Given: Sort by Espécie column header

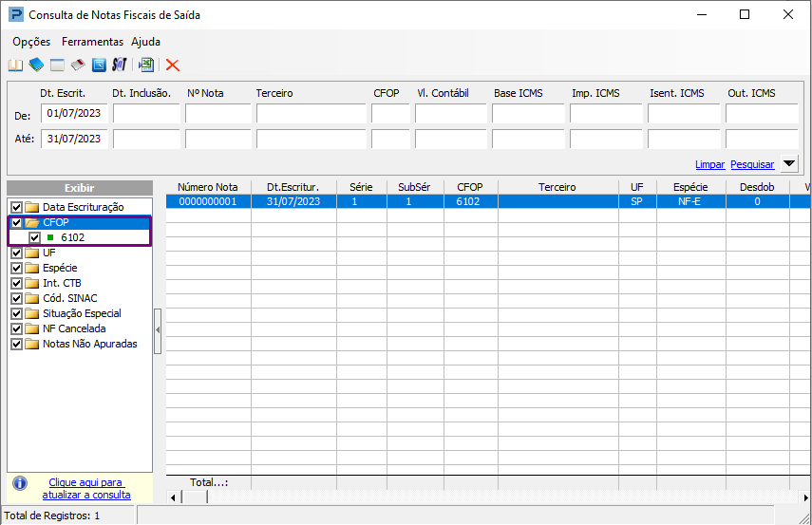Looking at the screenshot, I should (690, 187).
